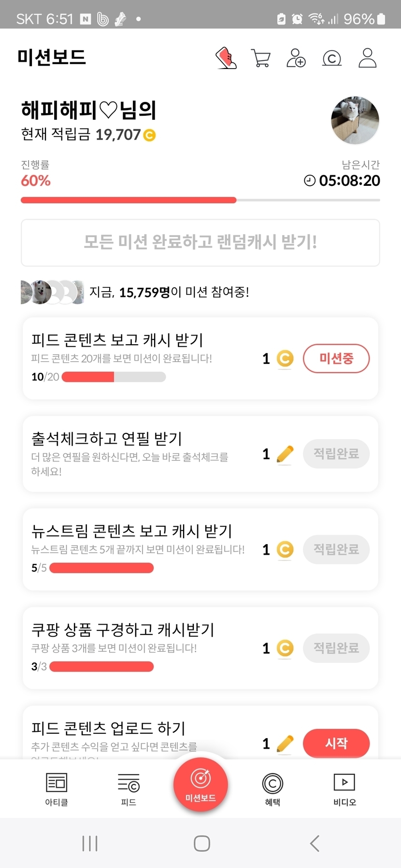Tap the 60% mission progress bar
This screenshot has height=868, width=401.
pos(200,200)
